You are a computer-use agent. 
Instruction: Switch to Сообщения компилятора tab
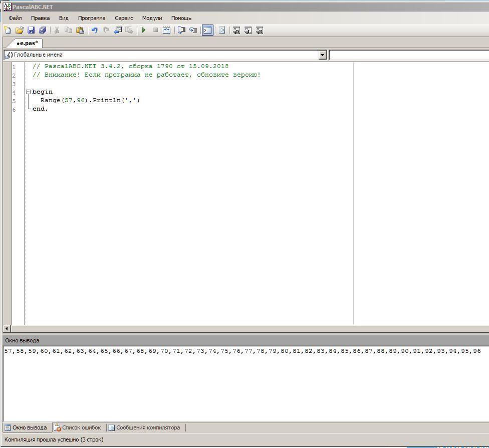click(144, 427)
